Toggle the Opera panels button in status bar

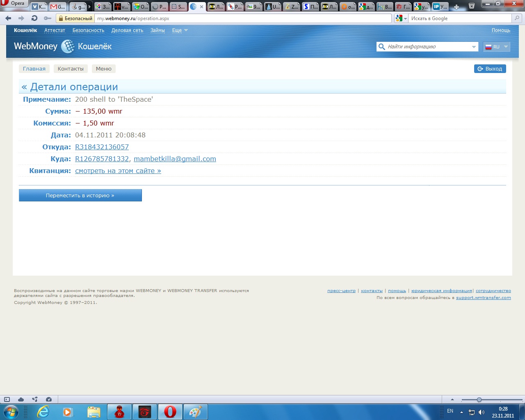coord(7,399)
